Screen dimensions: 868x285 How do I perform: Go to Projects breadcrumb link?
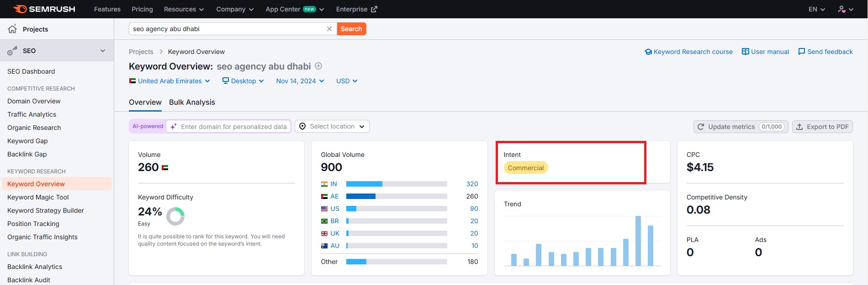[x=141, y=52]
